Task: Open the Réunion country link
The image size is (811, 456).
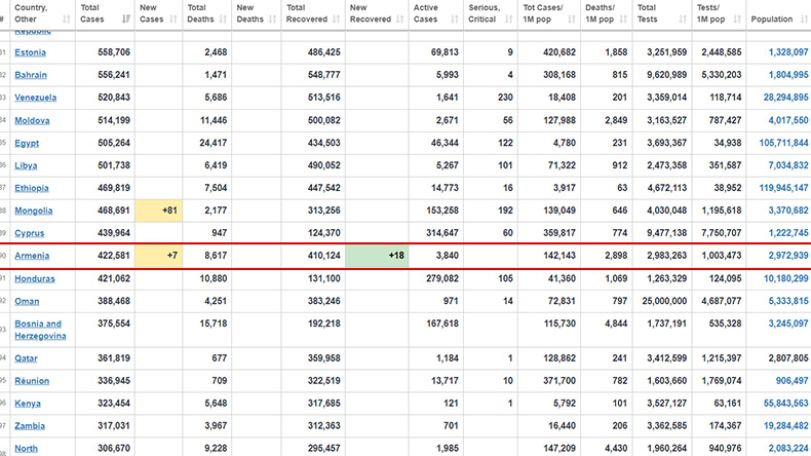Action: coord(32,381)
